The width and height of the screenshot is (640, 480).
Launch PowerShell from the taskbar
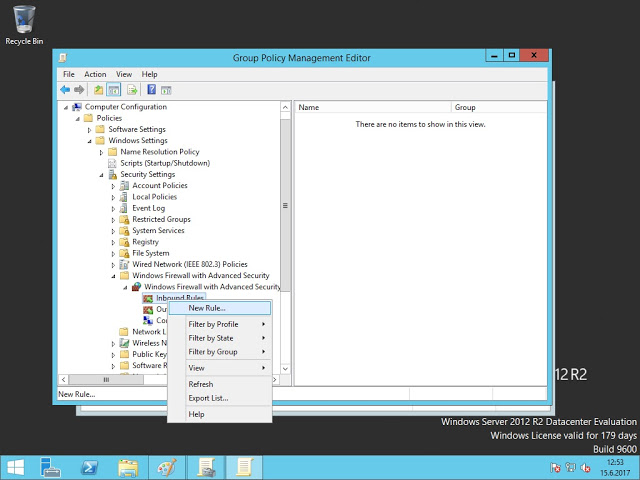pos(88,467)
